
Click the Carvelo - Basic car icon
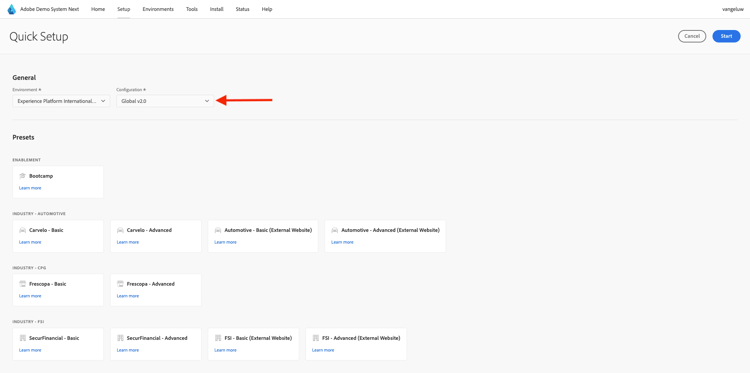tap(22, 230)
